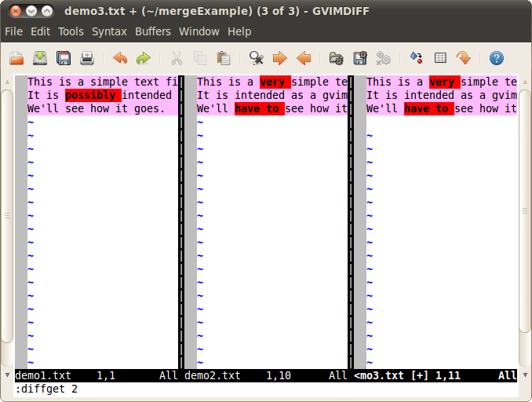This screenshot has width=532, height=402.
Task: Click the right scrollbar down arrow
Action: (x=525, y=375)
